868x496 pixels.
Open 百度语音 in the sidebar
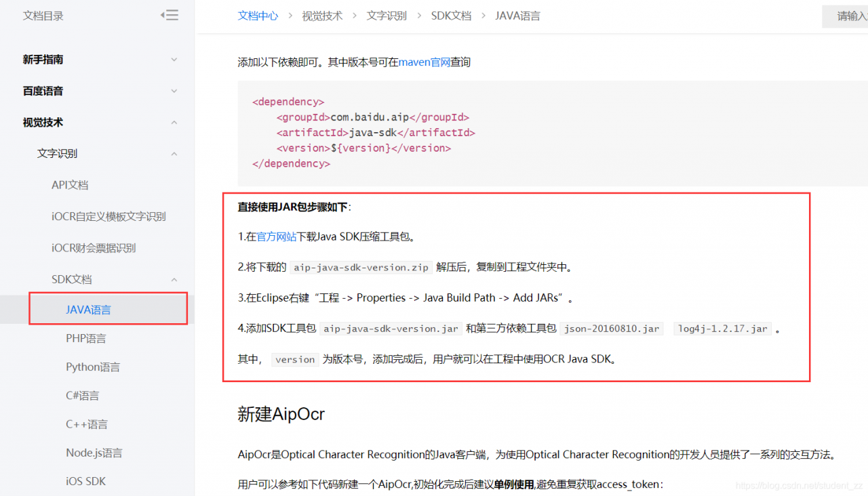pos(43,91)
